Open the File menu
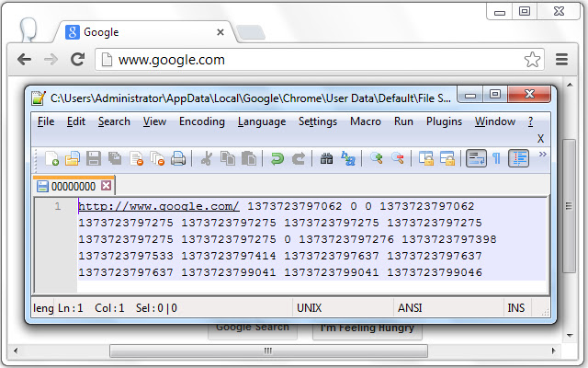 pyautogui.click(x=46, y=121)
